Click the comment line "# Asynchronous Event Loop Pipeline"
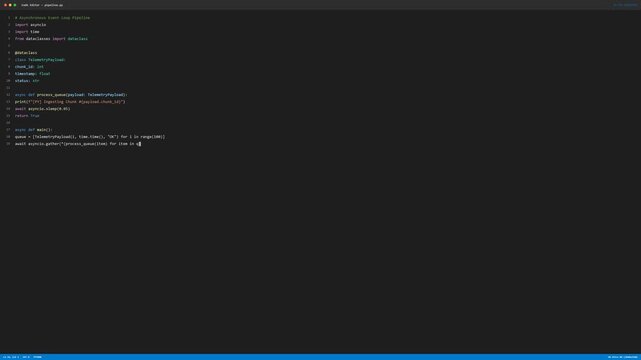641x360 pixels. (x=52, y=18)
